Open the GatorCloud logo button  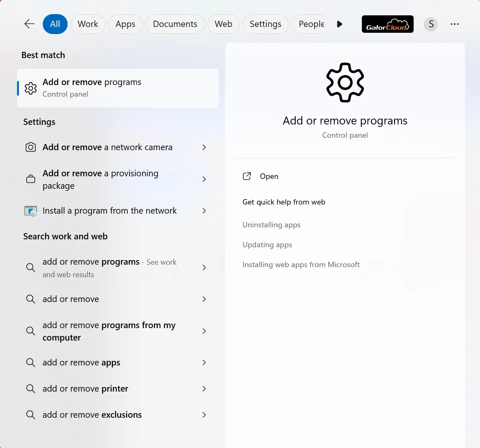coord(387,24)
